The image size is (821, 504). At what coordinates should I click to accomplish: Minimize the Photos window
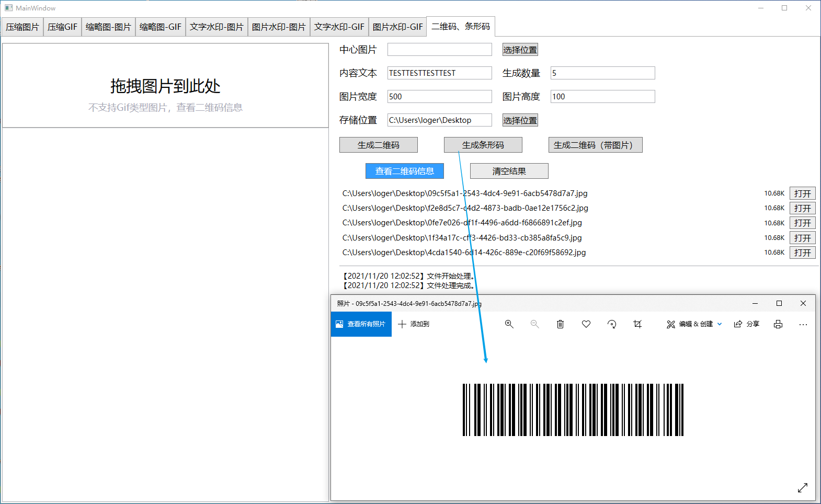pos(755,303)
